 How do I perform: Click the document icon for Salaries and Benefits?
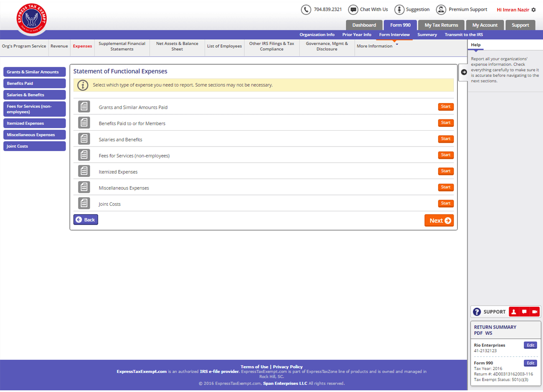pos(84,139)
